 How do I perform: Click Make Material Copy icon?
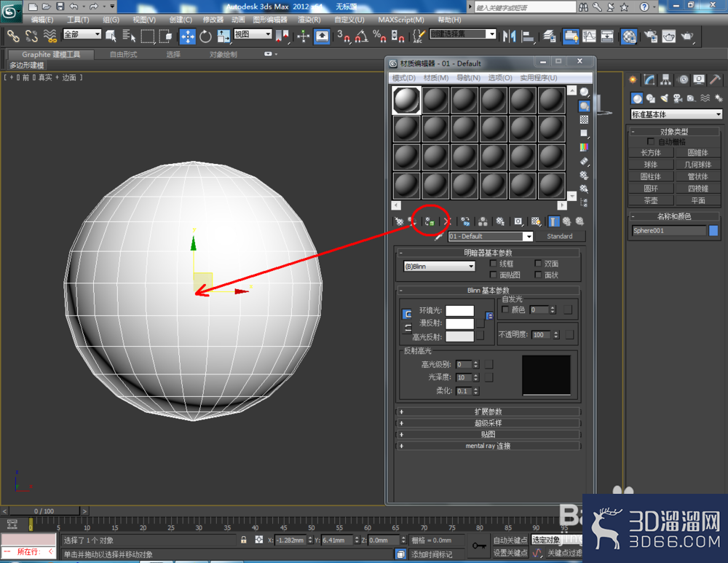[x=465, y=221]
